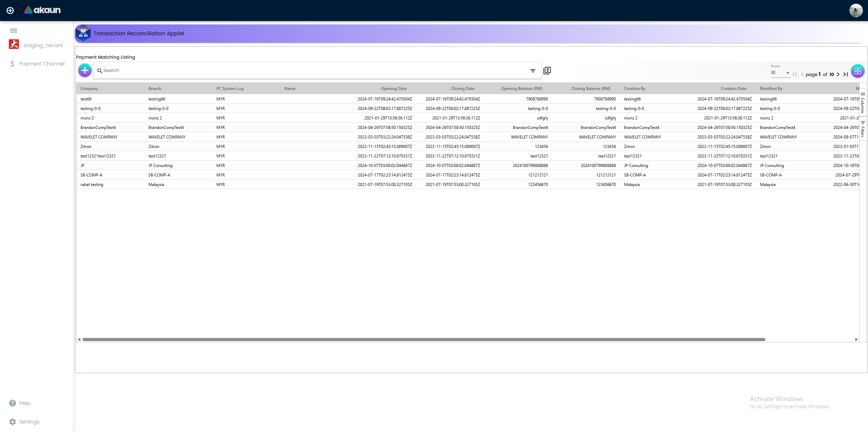Expand the Rows per page dropdown
The width and height of the screenshot is (868, 432).
tap(780, 73)
